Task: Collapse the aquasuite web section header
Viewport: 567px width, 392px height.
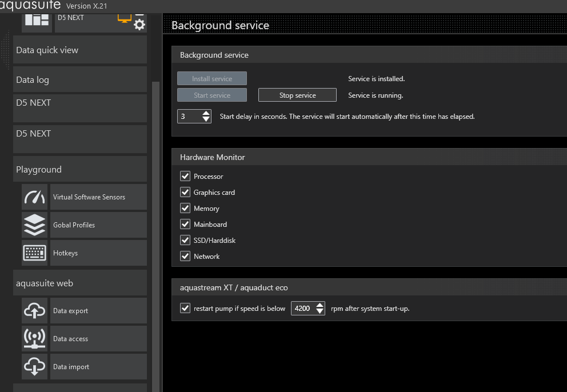Action: pyautogui.click(x=80, y=283)
